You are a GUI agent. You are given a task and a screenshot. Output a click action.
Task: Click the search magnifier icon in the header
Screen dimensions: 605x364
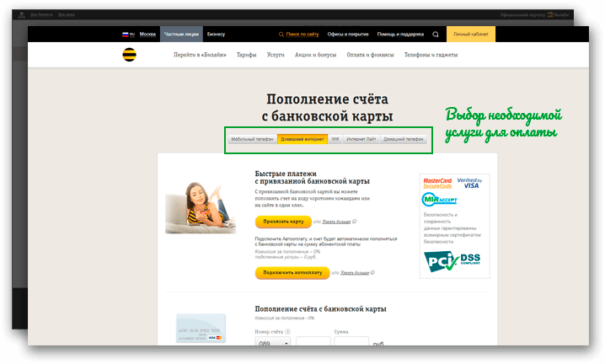pos(436,35)
